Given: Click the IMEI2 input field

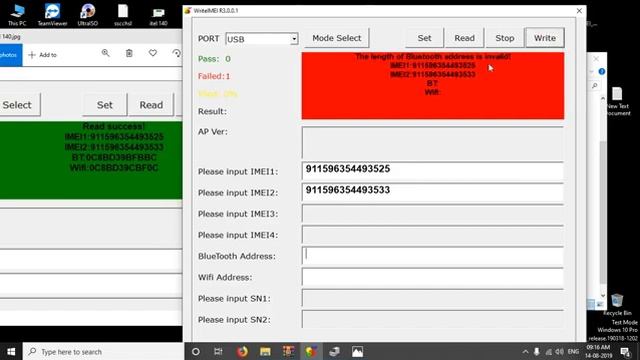Looking at the screenshot, I should (433, 192).
